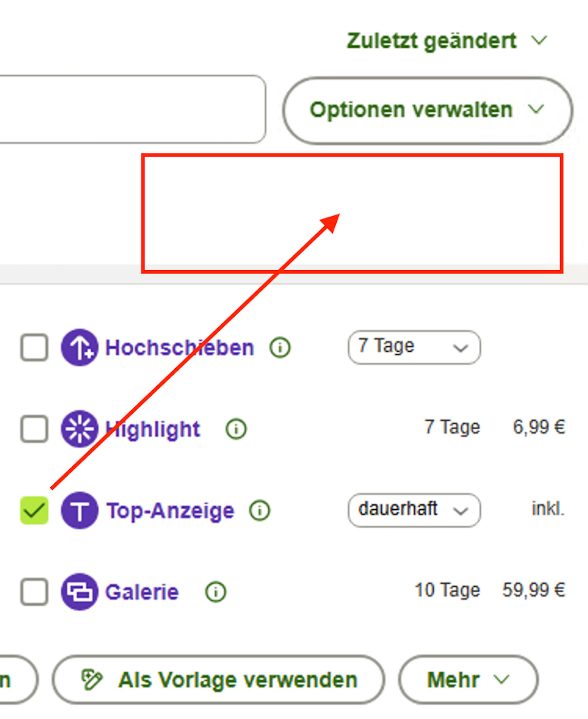Click the purple Top-Anzeige T icon
This screenshot has height=719, width=588.
(80, 511)
